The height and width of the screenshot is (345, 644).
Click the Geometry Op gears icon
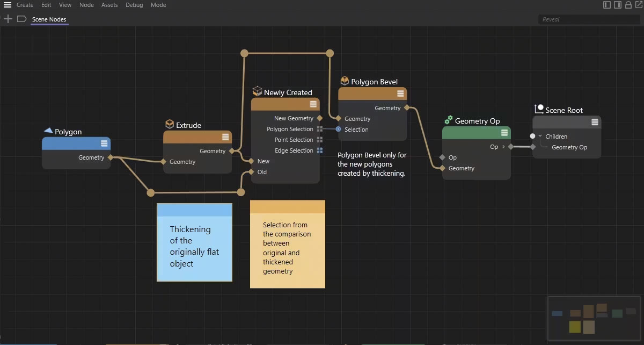pos(449,120)
